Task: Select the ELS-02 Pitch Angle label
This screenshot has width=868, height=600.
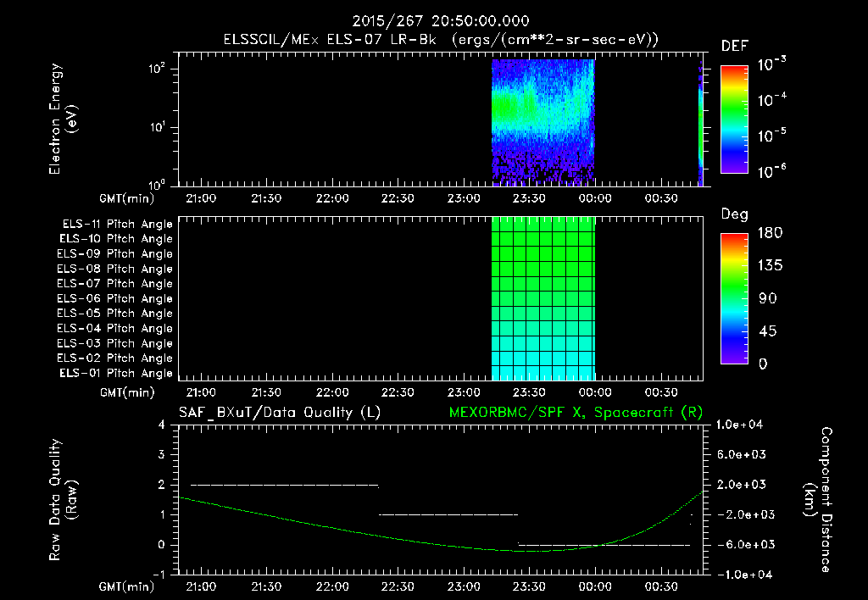Action: point(114,358)
